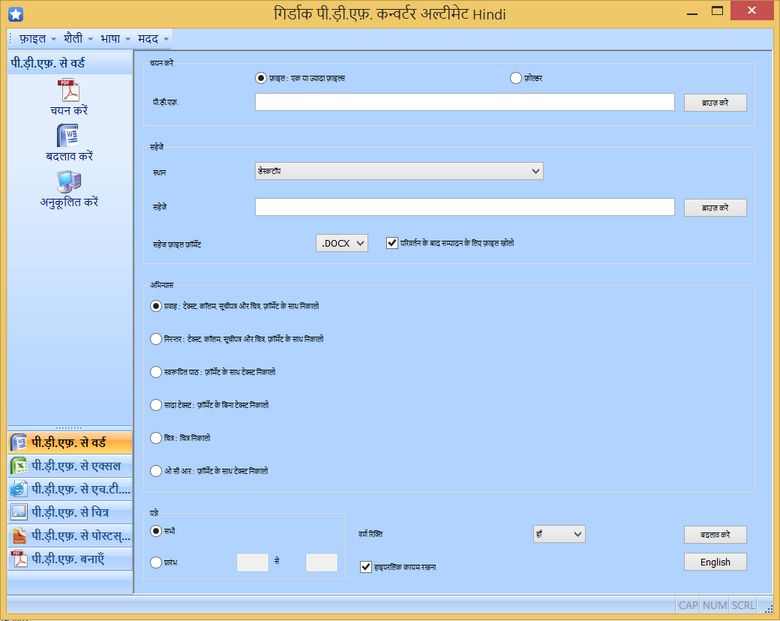Image resolution: width=780 pixels, height=621 pixels.
Task: Open the पी.डी.एफ़. बनाएँ navigation item
Action: click(x=70, y=559)
